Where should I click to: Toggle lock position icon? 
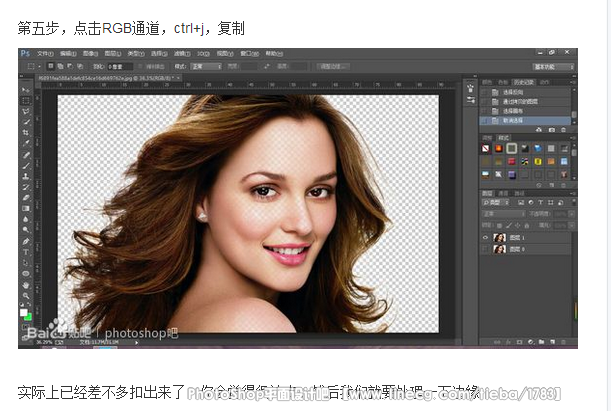click(x=517, y=226)
